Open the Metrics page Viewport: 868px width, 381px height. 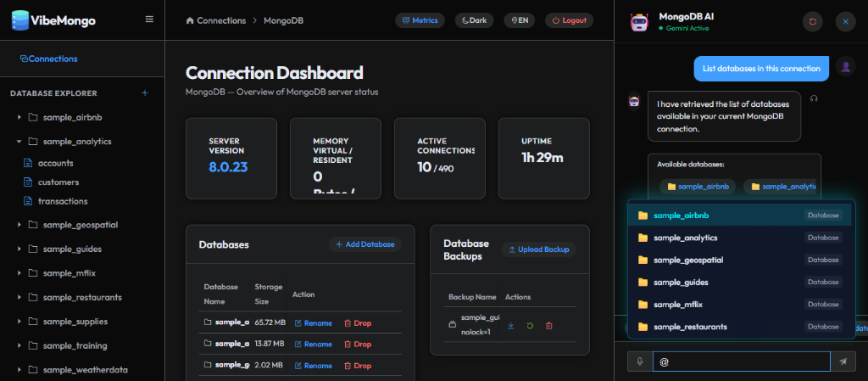pos(420,20)
